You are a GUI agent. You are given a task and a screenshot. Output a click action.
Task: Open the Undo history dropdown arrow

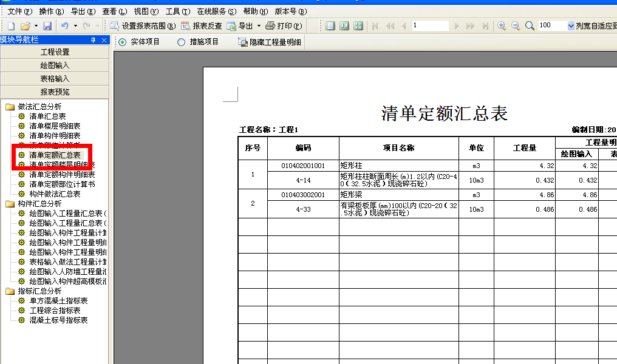[x=75, y=26]
